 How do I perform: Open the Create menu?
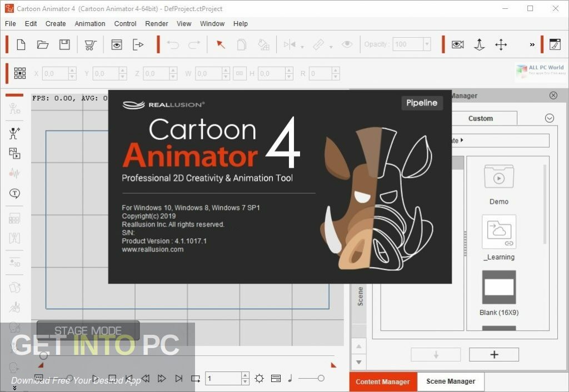coord(56,23)
